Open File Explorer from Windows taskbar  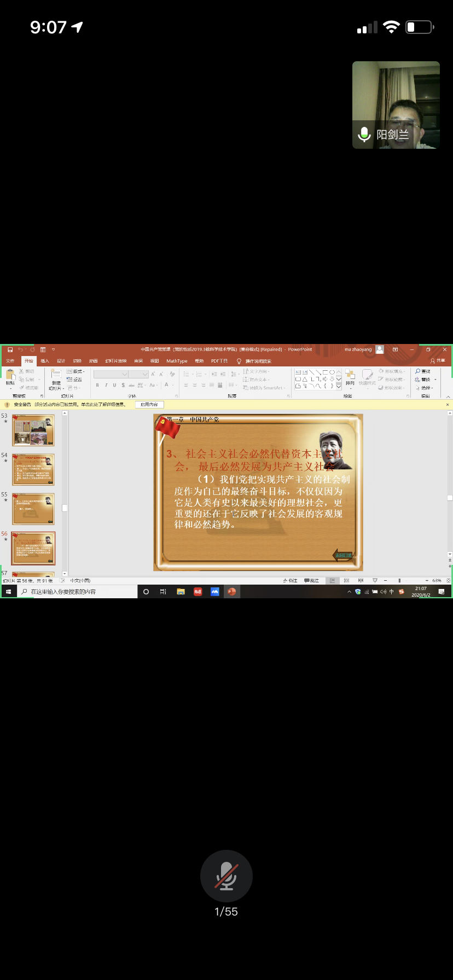181,592
